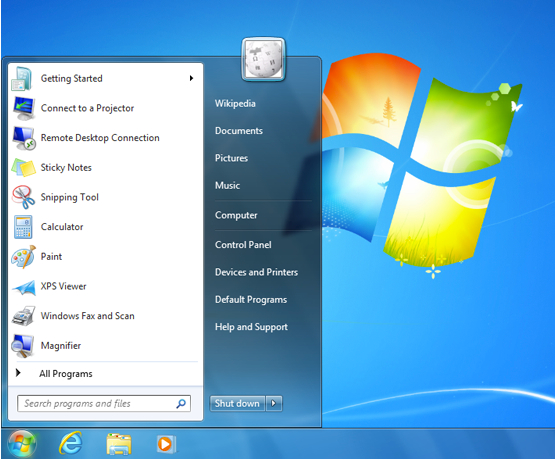
Task: Click the 'Sticky Notes' text label
Action: 66,168
